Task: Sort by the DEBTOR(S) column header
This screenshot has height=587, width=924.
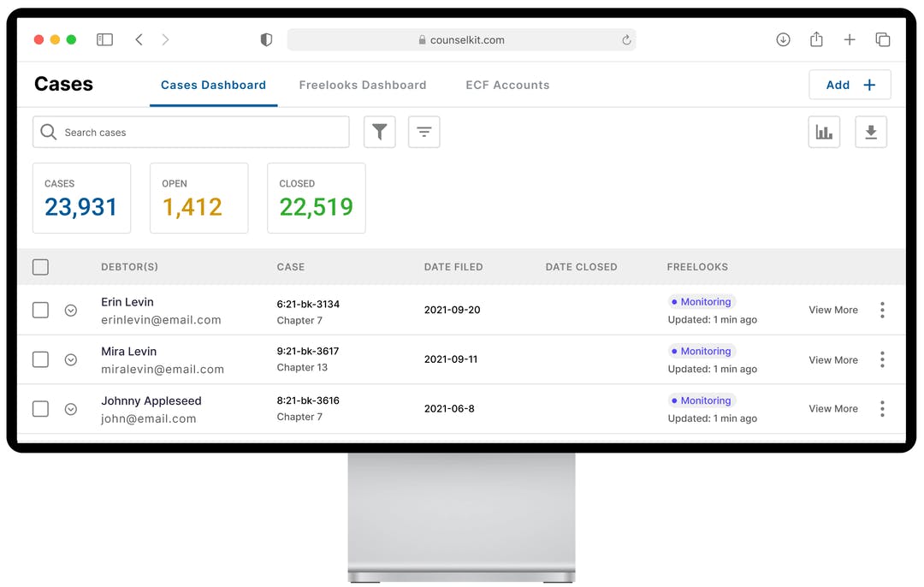Action: [130, 267]
